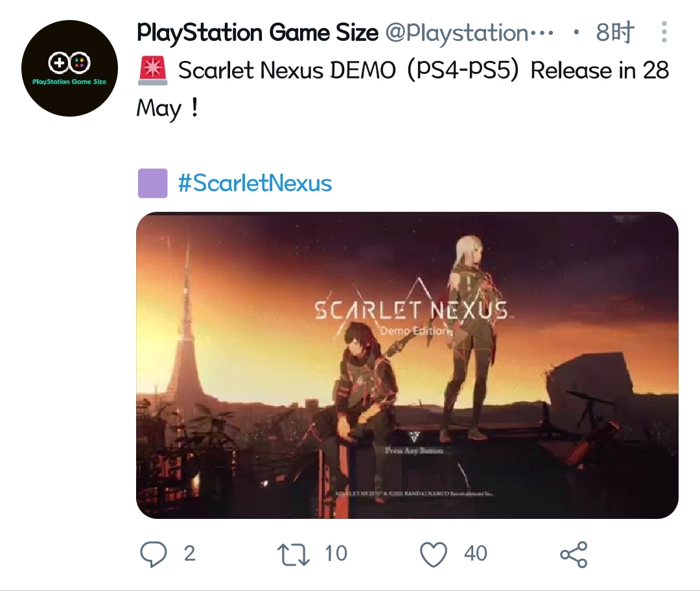Click the reply count number 2
Screen dimensions: 700x596
point(189,554)
